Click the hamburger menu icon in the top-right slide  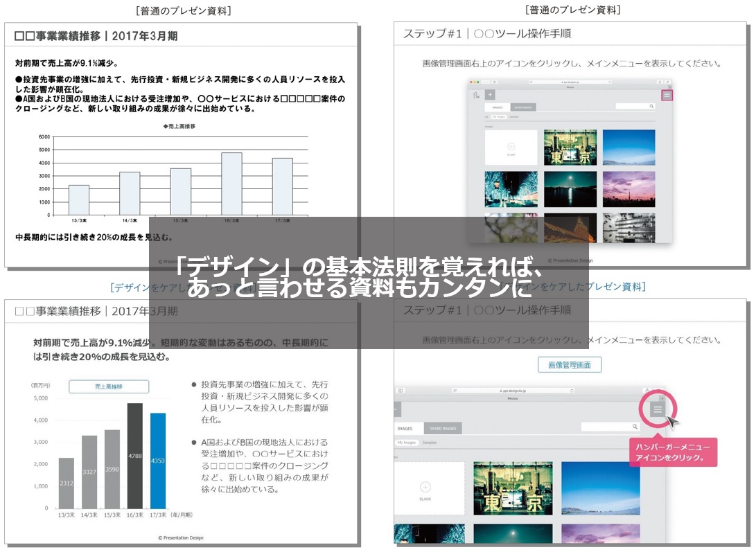[x=667, y=95]
